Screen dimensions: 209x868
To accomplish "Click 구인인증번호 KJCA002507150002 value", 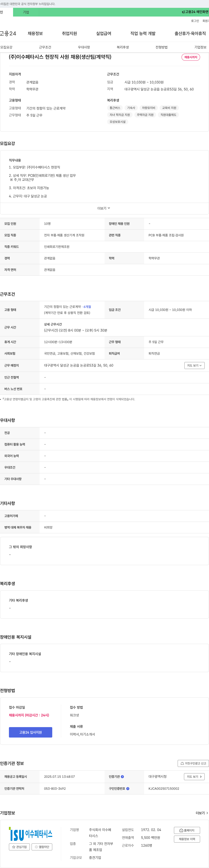I will (164, 788).
